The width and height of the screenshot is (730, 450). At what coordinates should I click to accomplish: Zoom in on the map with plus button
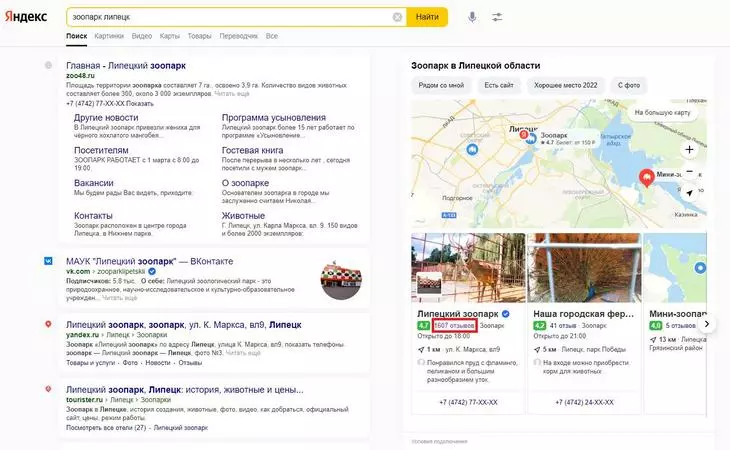tap(689, 149)
